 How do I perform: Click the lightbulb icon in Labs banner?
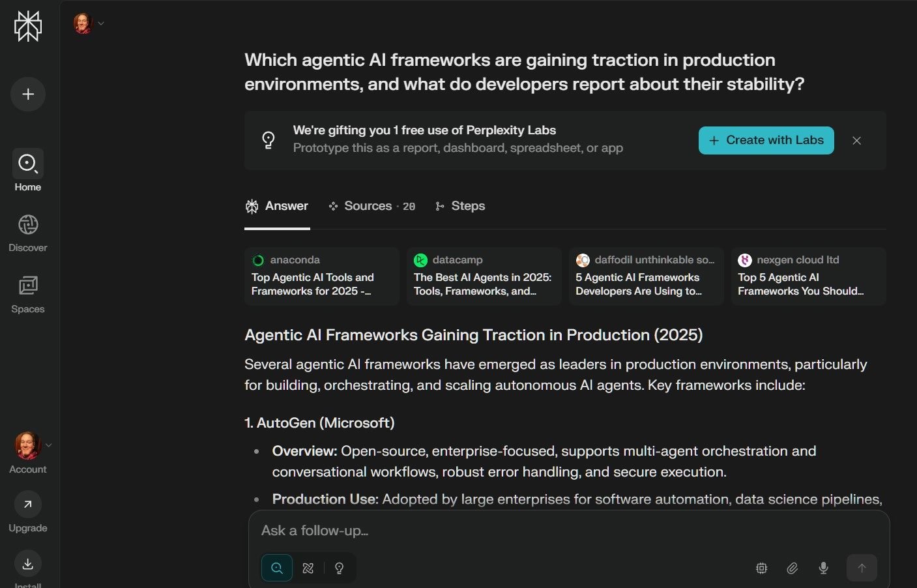point(269,140)
